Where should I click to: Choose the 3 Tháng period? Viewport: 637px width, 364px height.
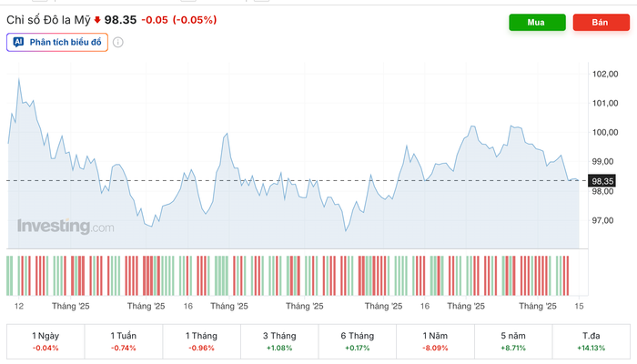click(279, 341)
